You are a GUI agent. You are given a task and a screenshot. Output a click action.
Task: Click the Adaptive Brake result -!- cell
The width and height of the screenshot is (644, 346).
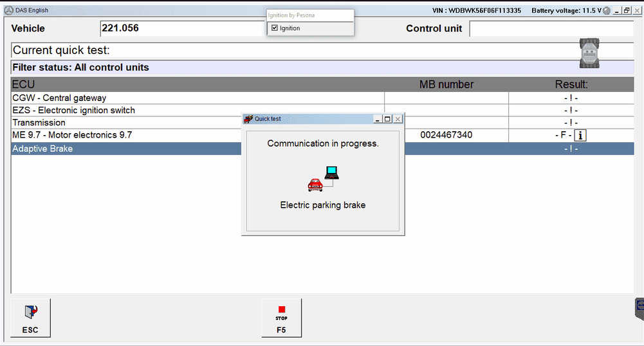[571, 149]
